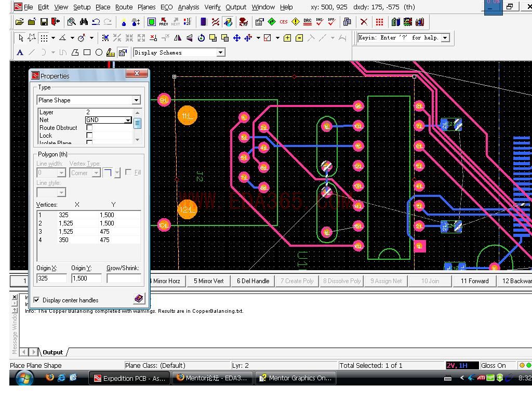Open the Plane Shape type dropdown
Screen dimensions: 532x399
pyautogui.click(x=136, y=100)
